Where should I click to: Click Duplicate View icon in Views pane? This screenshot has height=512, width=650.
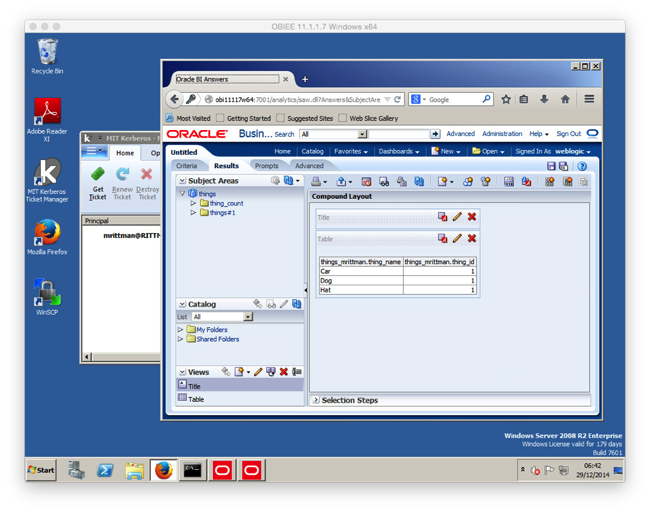click(x=271, y=371)
